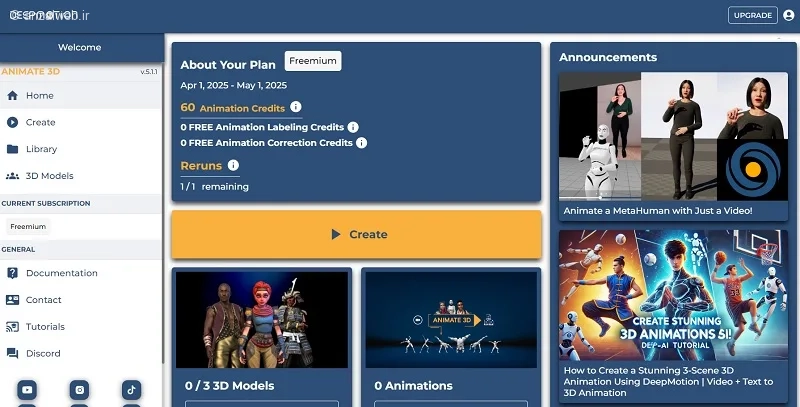Image resolution: width=800 pixels, height=407 pixels.
Task: Open the YouTube social icon
Action: click(27, 390)
